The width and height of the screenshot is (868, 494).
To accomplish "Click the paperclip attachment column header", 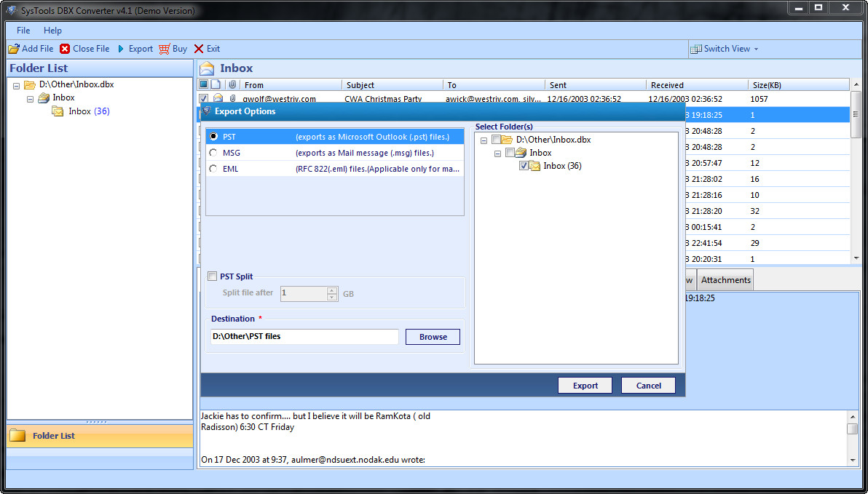I will click(x=232, y=84).
